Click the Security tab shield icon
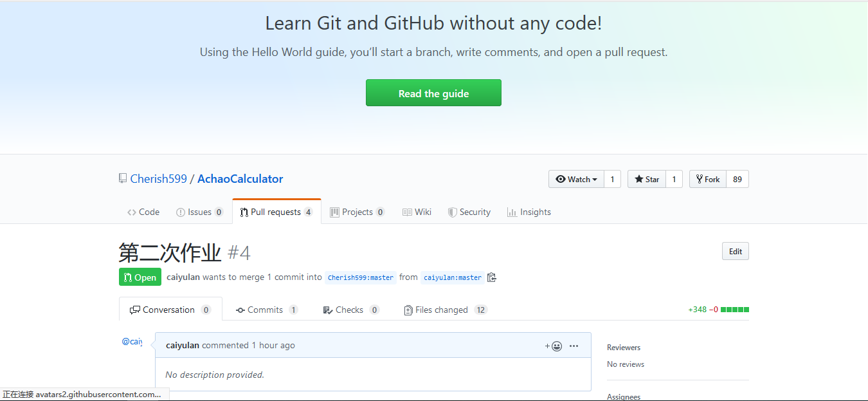Image resolution: width=868 pixels, height=401 pixels. [453, 212]
